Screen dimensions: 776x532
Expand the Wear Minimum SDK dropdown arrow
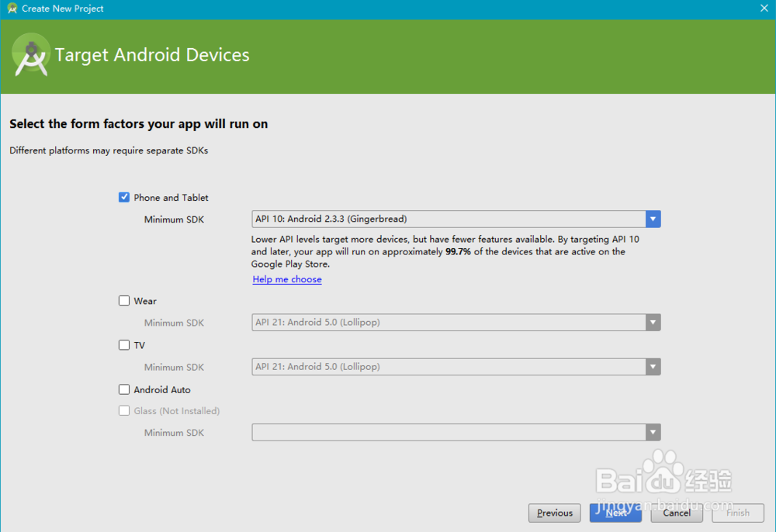653,323
